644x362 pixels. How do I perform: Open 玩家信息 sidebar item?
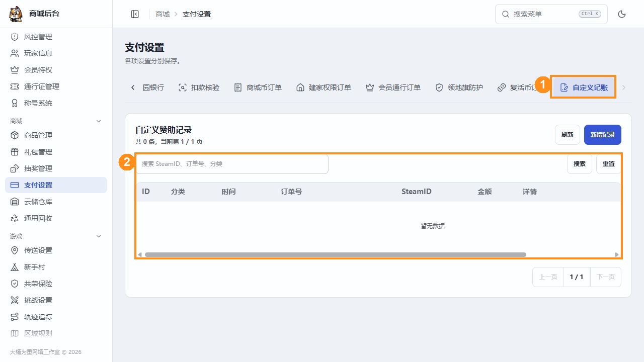[x=56, y=53]
